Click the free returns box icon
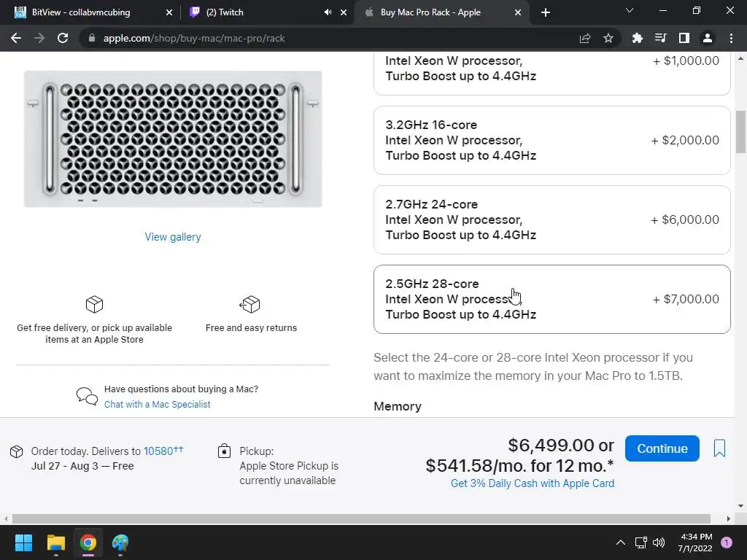 [249, 304]
